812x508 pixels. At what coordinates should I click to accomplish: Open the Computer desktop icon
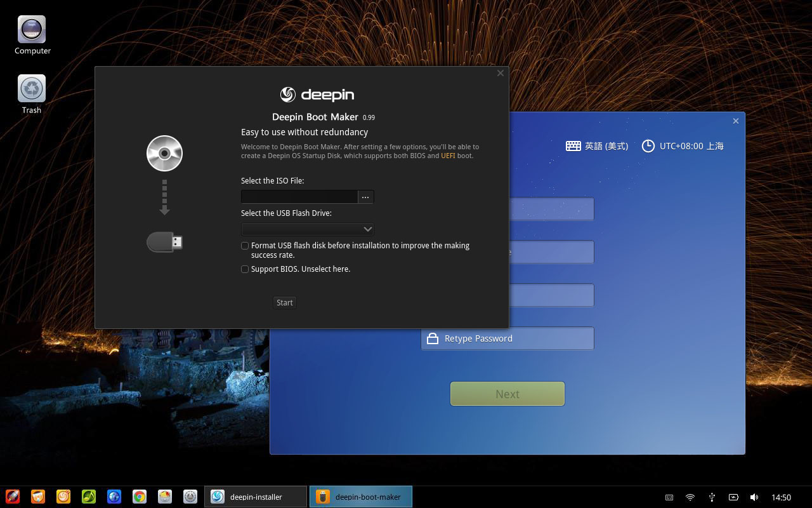pos(32,35)
